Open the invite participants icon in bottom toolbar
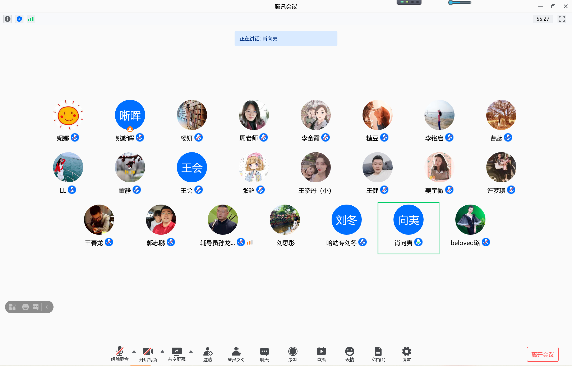572x366 pixels. point(208,353)
